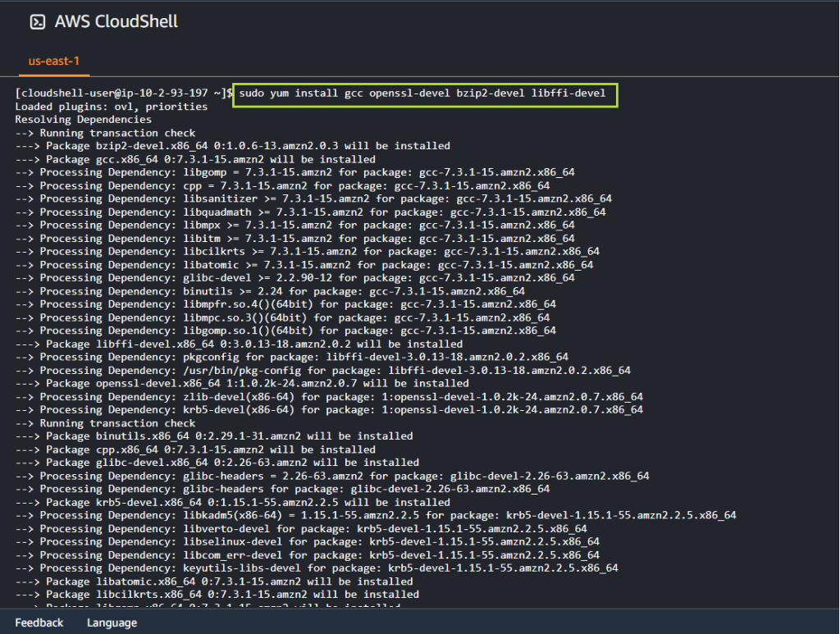Click the binutils >= 2.24 dependency line

tap(270, 291)
